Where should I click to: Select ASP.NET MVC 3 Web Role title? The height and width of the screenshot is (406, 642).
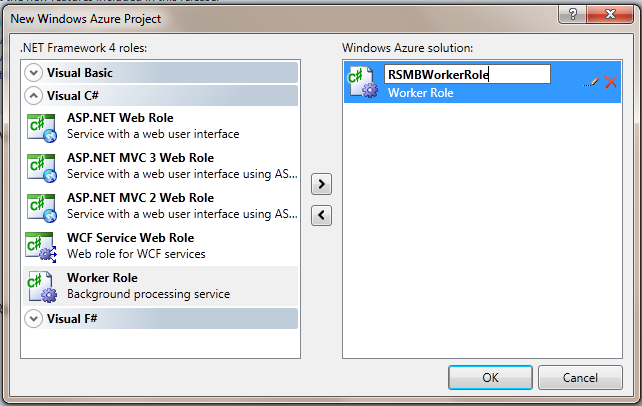140,158
